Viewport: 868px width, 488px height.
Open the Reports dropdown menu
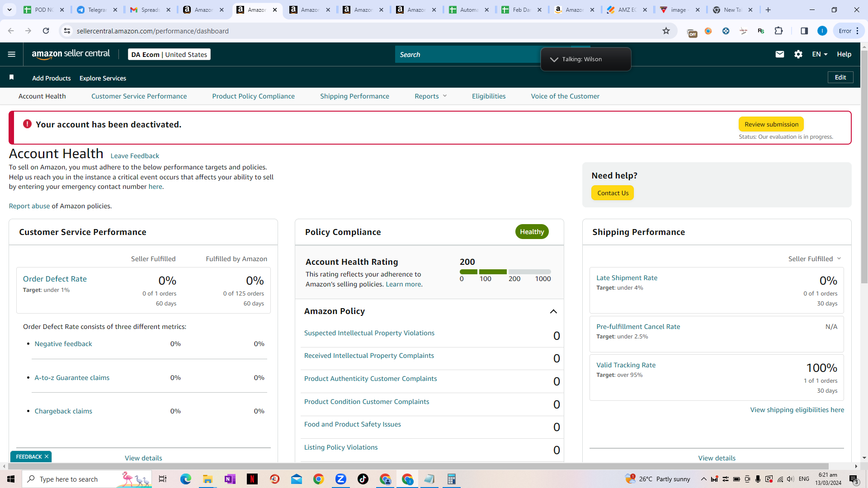coord(431,96)
